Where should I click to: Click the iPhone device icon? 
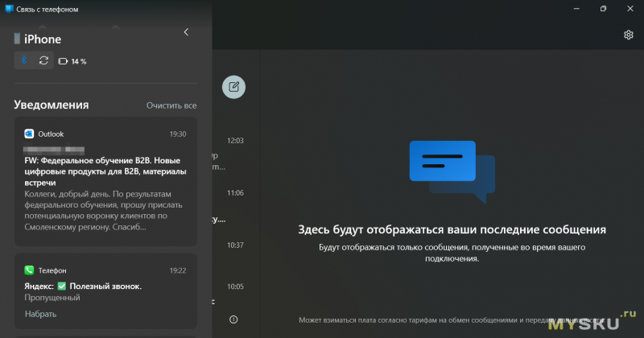(17, 39)
